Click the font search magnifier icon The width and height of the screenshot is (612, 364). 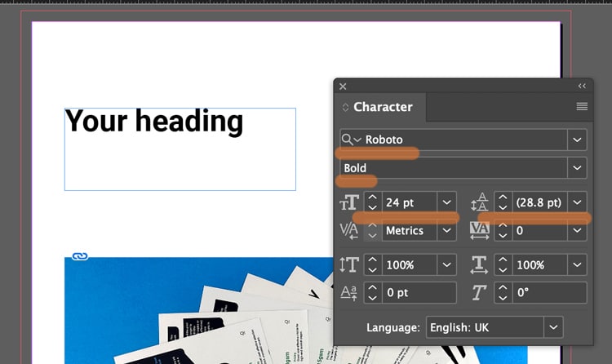(347, 140)
